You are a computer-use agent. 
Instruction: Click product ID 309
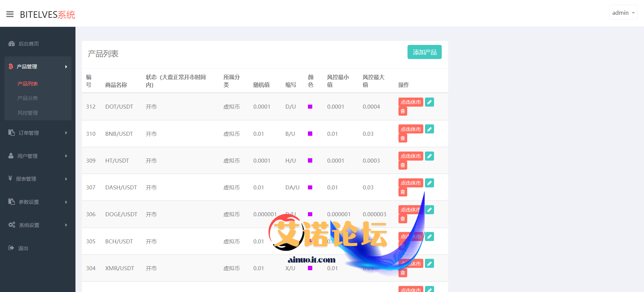91,161
